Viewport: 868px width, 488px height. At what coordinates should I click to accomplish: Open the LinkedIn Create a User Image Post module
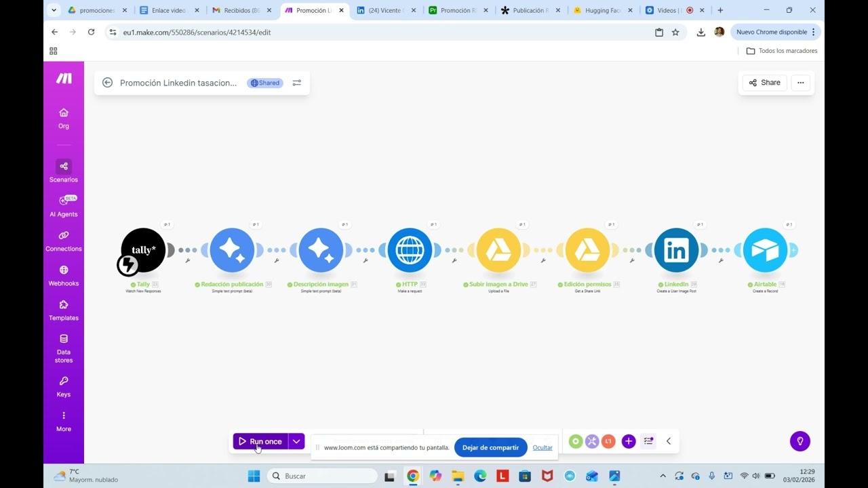676,250
